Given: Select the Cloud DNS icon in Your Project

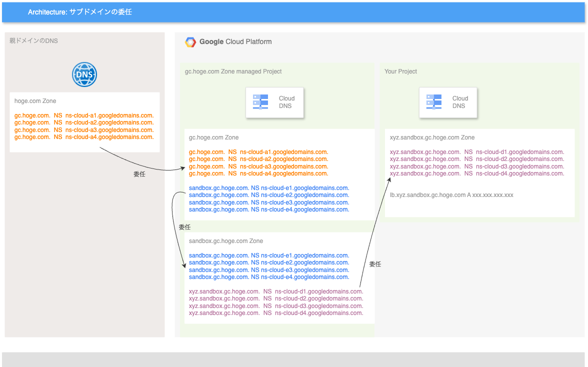Looking at the screenshot, I should click(434, 102).
